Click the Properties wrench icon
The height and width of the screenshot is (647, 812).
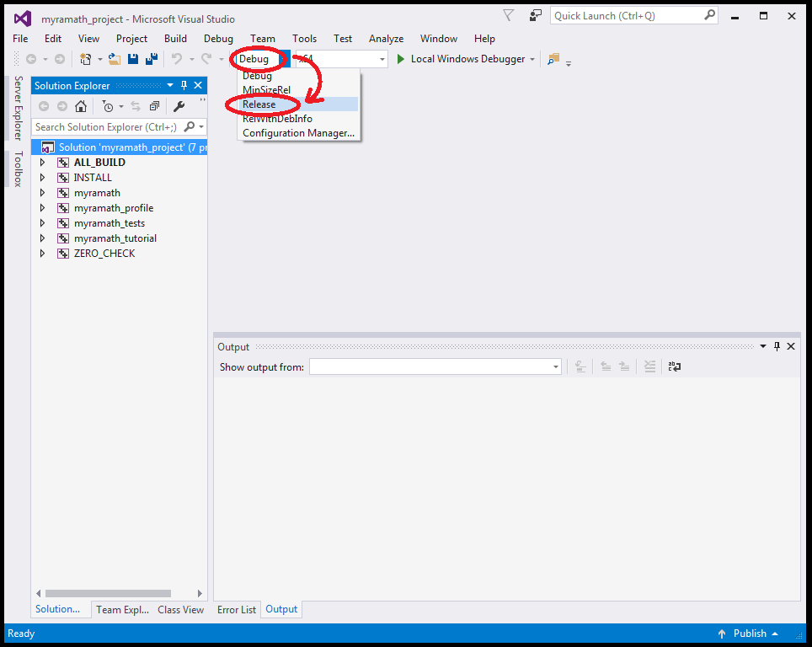179,107
